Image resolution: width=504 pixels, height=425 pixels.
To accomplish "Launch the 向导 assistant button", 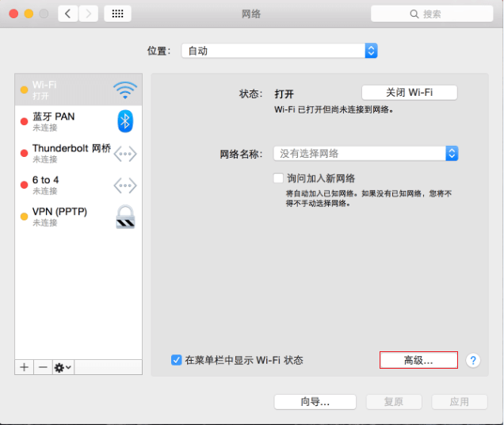I will [315, 402].
